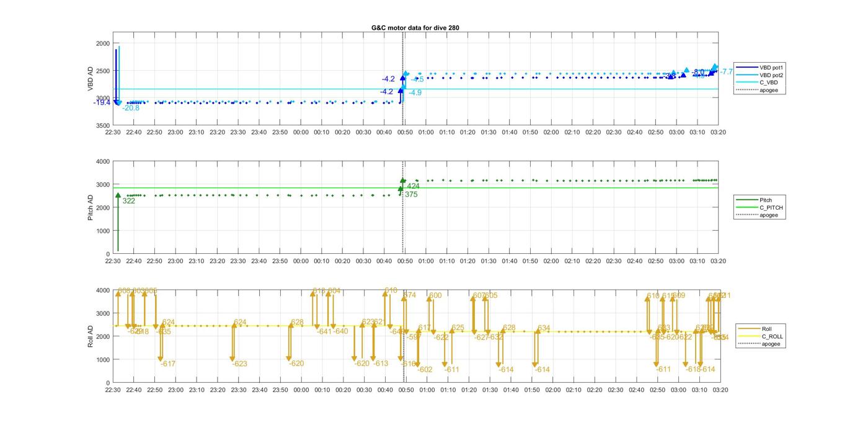This screenshot has width=868, height=430.
Task: Click the '-613' roll data label
Action: [x=381, y=364]
